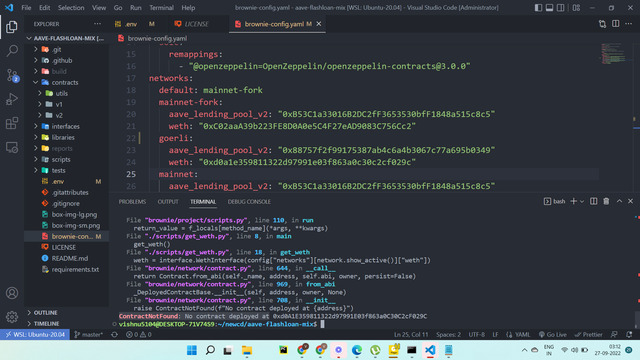The width and height of the screenshot is (640, 360).
Task: Open the Run and Debug view
Action: point(12,99)
